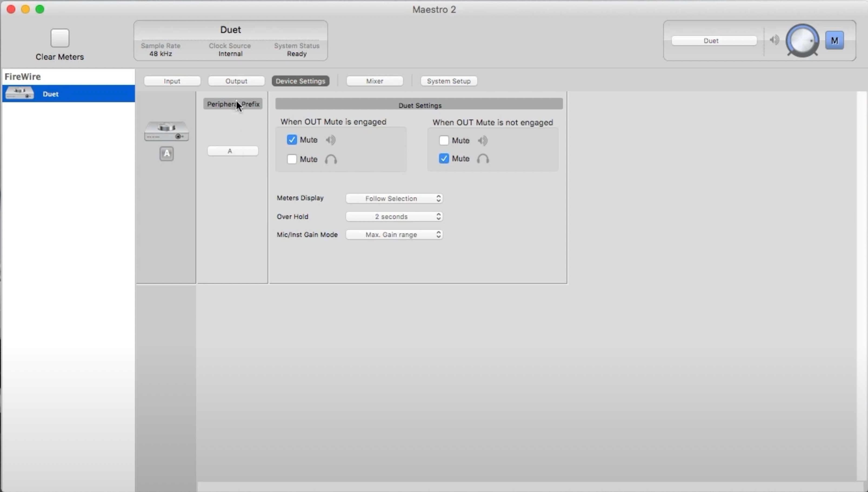Viewport: 868px width, 492px height.
Task: Enable headphone Mute when OUT Mute engaged
Action: point(292,159)
